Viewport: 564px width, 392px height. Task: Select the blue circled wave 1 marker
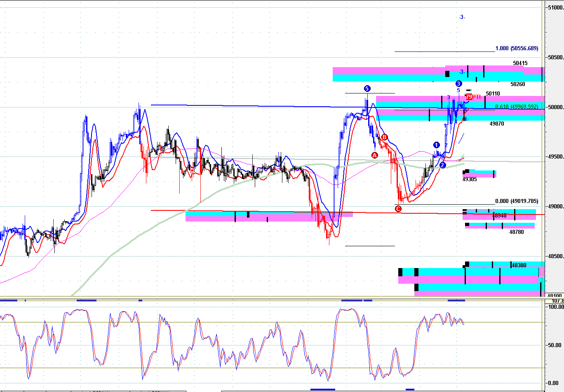click(x=437, y=145)
